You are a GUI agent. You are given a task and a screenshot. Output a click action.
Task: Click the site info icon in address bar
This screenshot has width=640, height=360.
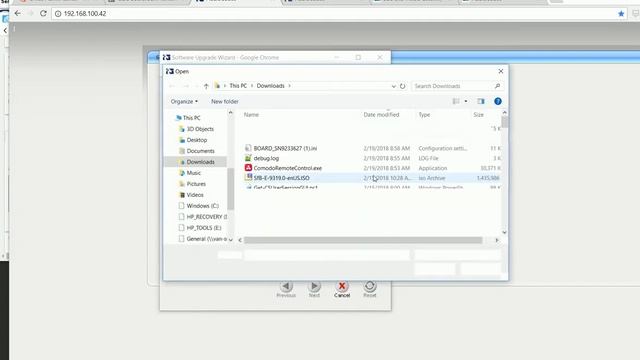point(58,14)
